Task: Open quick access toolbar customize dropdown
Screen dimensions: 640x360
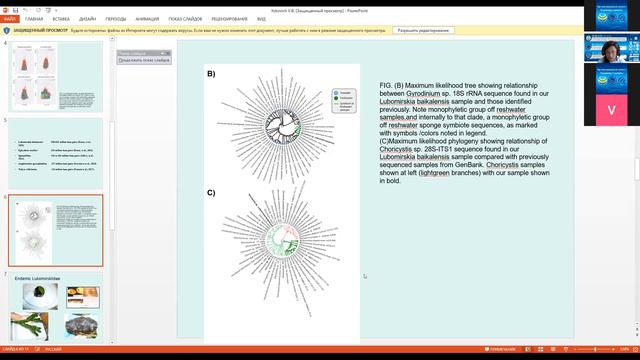Action: [56, 10]
